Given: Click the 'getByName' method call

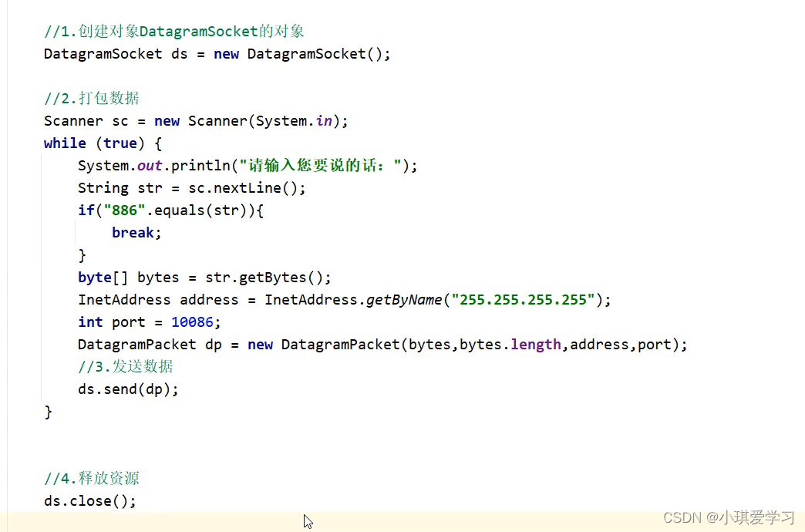Looking at the screenshot, I should (x=404, y=300).
